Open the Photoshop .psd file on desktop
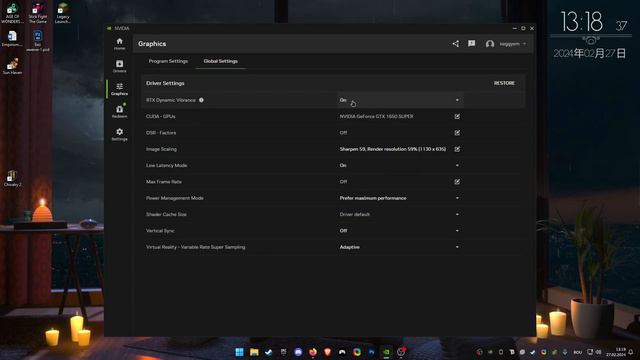 38,41
